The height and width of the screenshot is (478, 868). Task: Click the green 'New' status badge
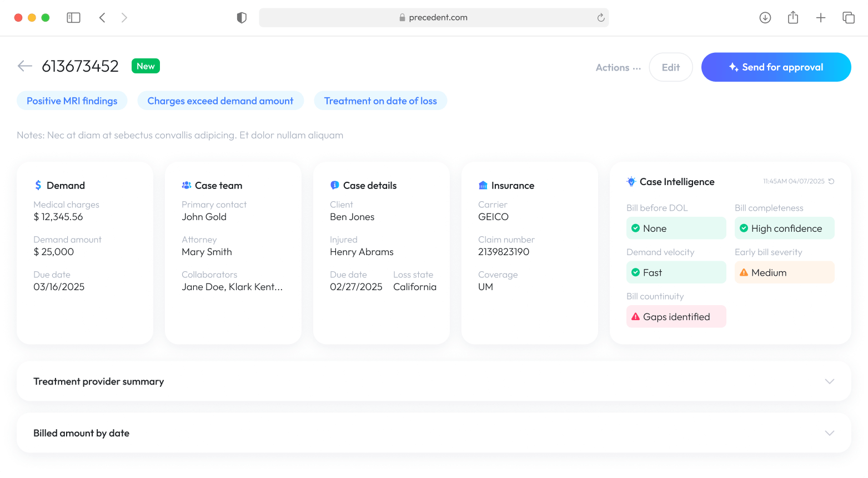click(145, 66)
